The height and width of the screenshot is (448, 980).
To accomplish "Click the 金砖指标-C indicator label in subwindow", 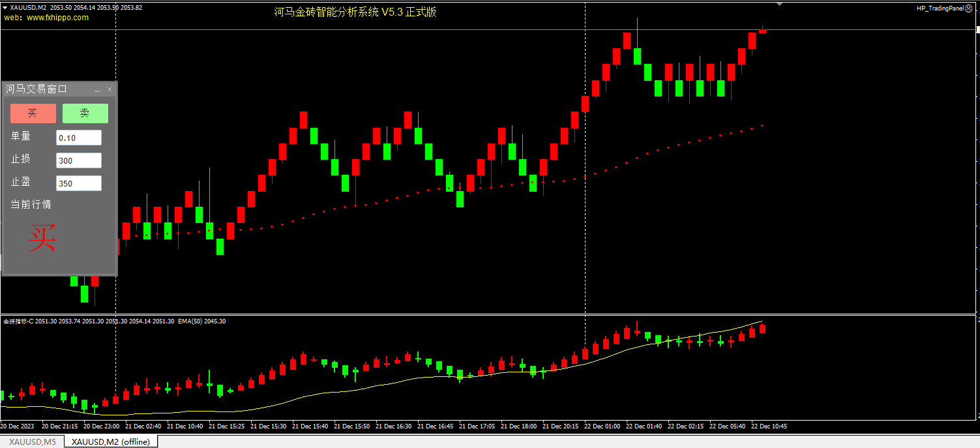I will (18, 321).
